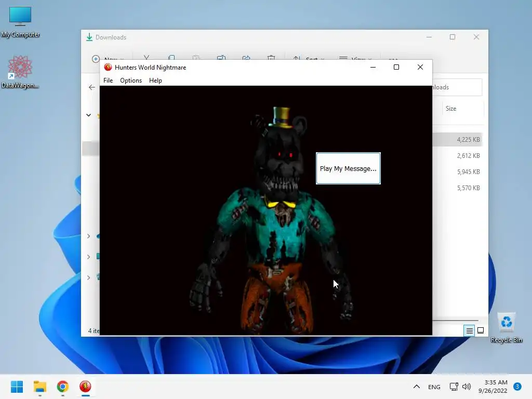
Task: Click the Size column header in Downloads
Action: 450,109
